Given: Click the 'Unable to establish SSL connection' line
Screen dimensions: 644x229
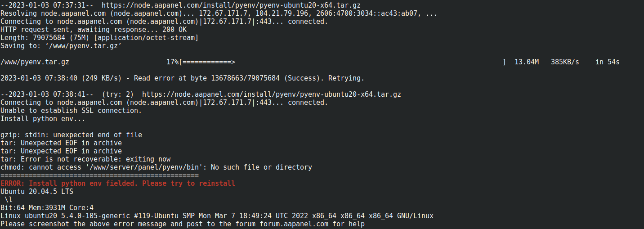Looking at the screenshot, I should point(71,111).
